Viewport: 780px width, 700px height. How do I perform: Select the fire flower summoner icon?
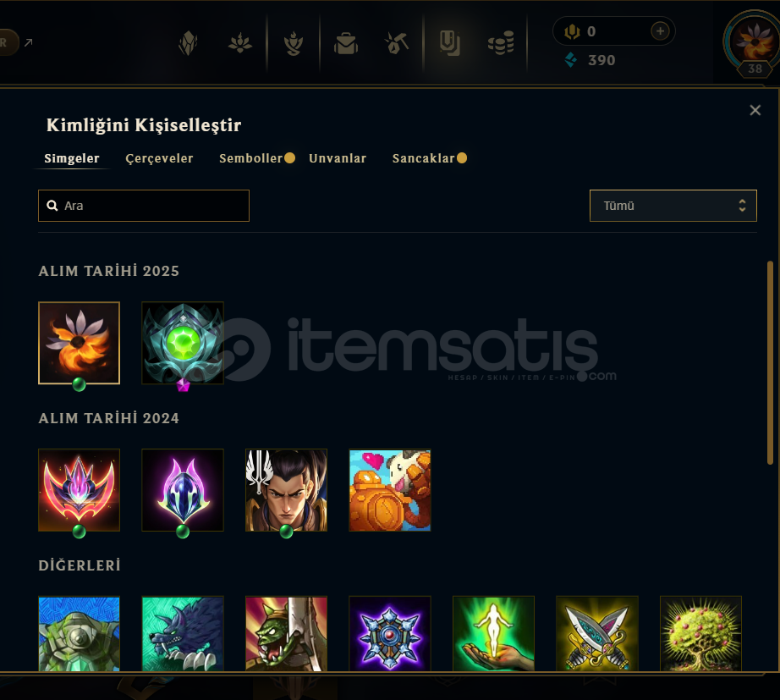coord(79,343)
